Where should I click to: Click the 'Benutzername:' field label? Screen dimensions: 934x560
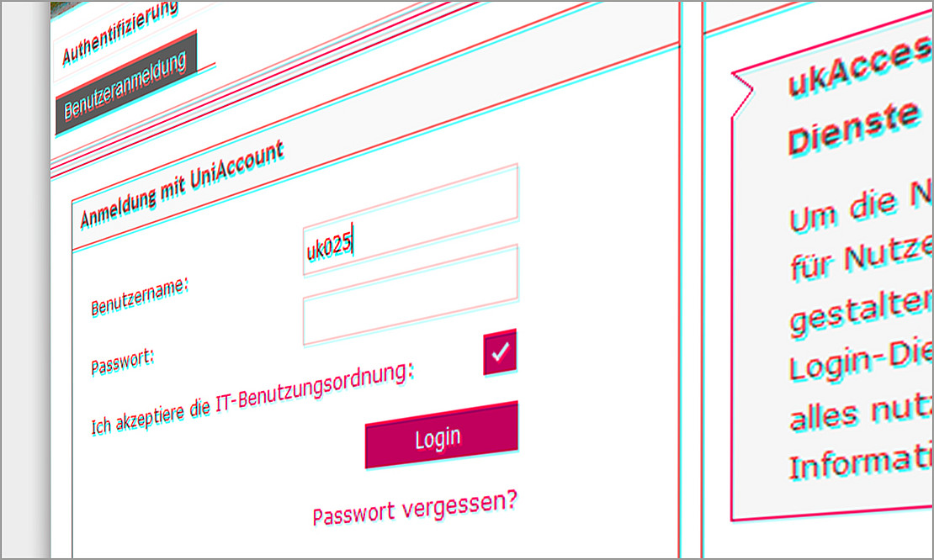click(x=140, y=296)
